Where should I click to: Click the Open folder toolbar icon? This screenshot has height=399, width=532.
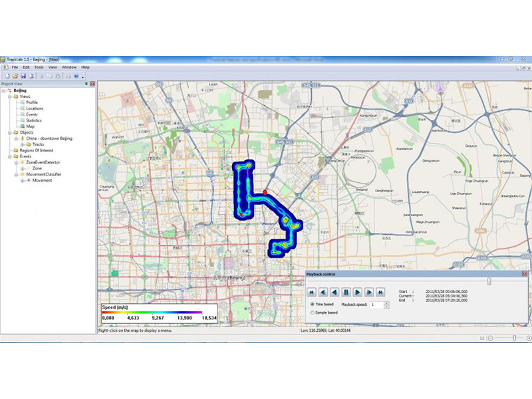(15, 75)
